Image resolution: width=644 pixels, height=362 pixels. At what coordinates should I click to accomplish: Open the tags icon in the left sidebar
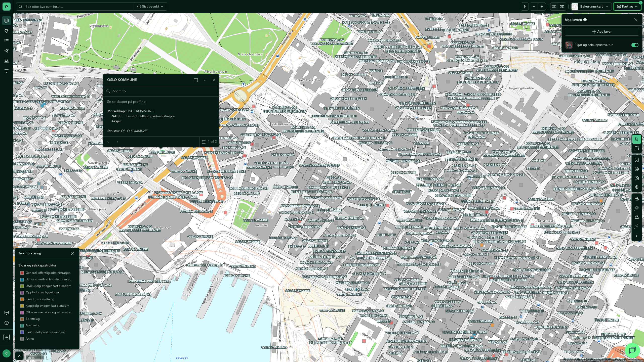point(7,31)
